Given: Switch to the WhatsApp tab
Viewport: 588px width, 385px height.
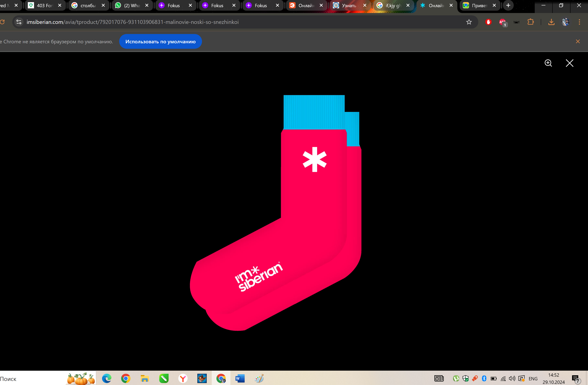Looking at the screenshot, I should point(132,5).
